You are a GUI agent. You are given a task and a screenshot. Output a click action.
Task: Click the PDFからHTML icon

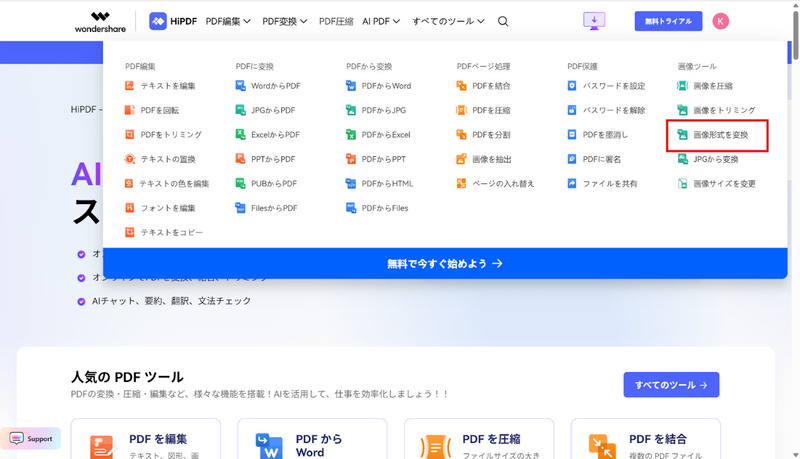(x=351, y=184)
